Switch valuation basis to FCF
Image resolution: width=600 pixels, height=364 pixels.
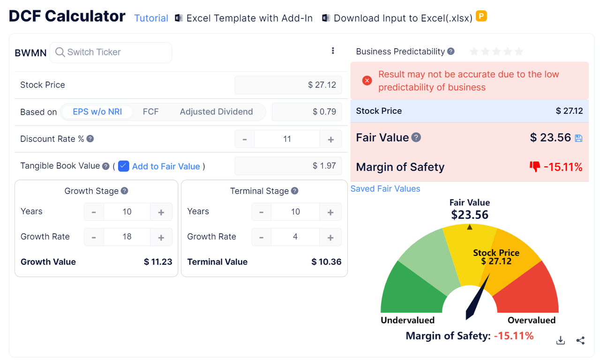[x=150, y=111]
